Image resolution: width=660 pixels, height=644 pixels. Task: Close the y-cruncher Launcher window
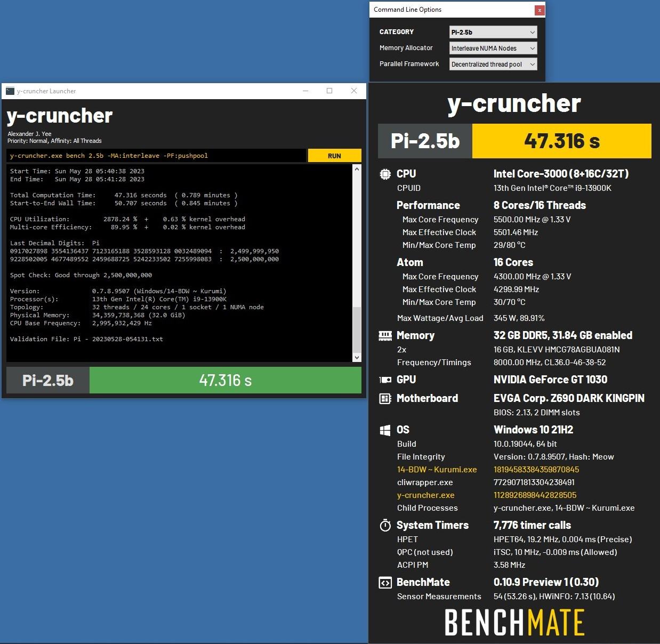[x=354, y=91]
